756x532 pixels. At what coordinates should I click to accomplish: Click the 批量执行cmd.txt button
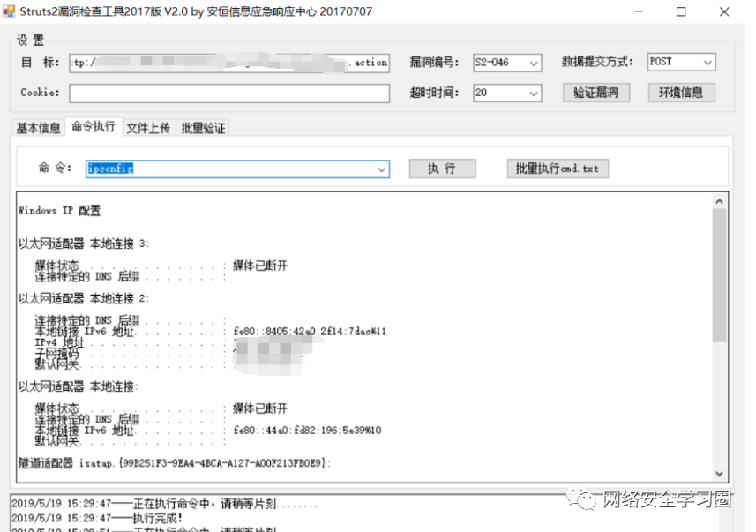click(558, 169)
